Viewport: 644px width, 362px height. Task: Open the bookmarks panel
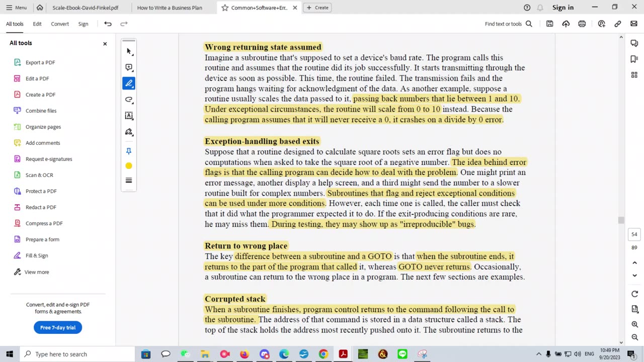point(634,59)
